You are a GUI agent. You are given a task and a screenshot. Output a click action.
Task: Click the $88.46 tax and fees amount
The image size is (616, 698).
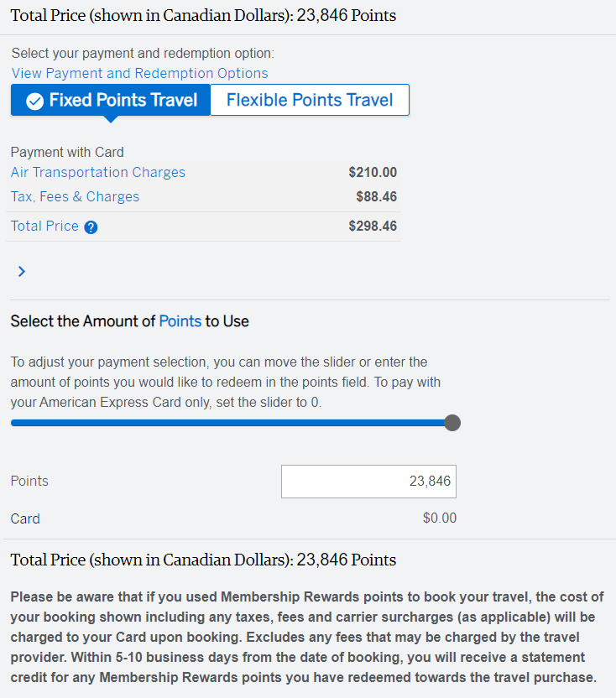(376, 196)
